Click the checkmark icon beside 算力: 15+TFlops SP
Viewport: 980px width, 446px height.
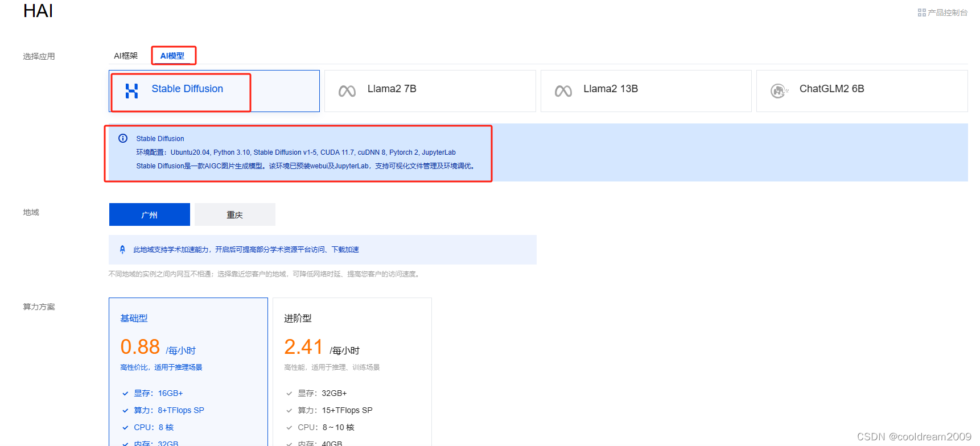[289, 410]
